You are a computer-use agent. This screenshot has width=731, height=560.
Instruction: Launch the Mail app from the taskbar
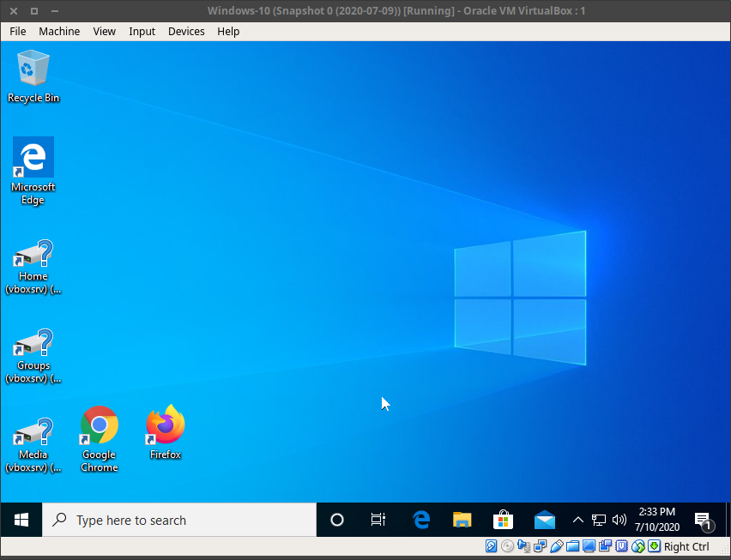544,520
